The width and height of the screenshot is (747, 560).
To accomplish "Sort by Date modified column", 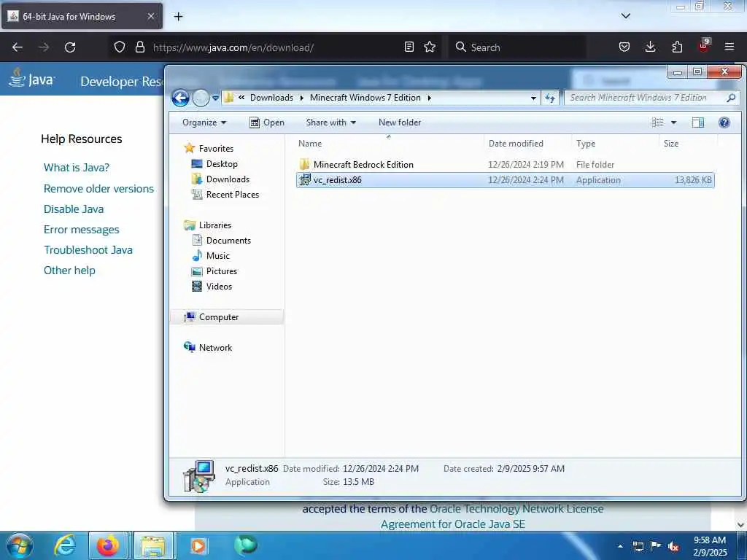I will click(x=528, y=144).
